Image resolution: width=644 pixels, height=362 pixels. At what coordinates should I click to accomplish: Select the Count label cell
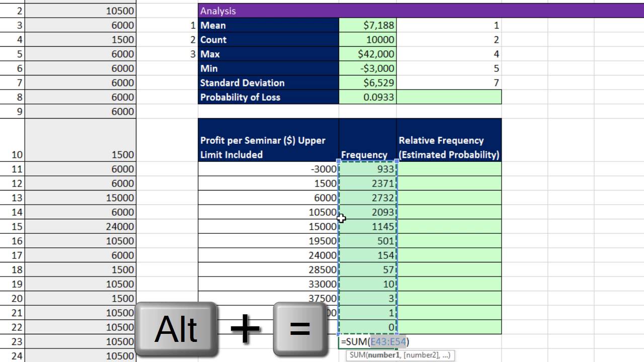coord(269,40)
